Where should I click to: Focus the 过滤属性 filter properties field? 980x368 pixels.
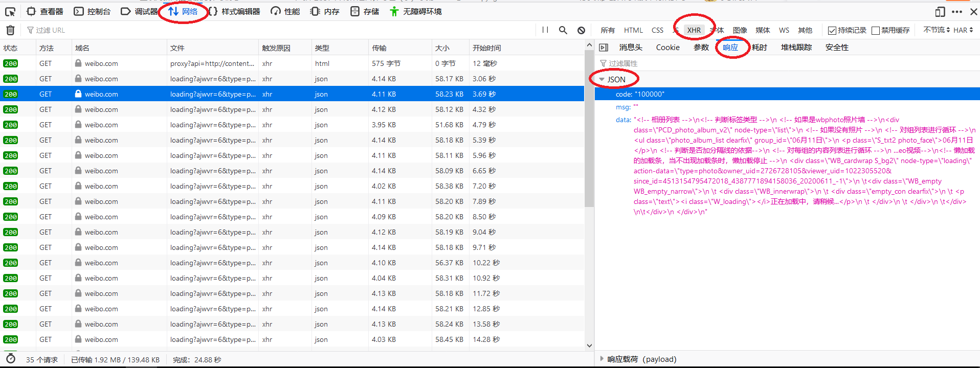[788, 63]
